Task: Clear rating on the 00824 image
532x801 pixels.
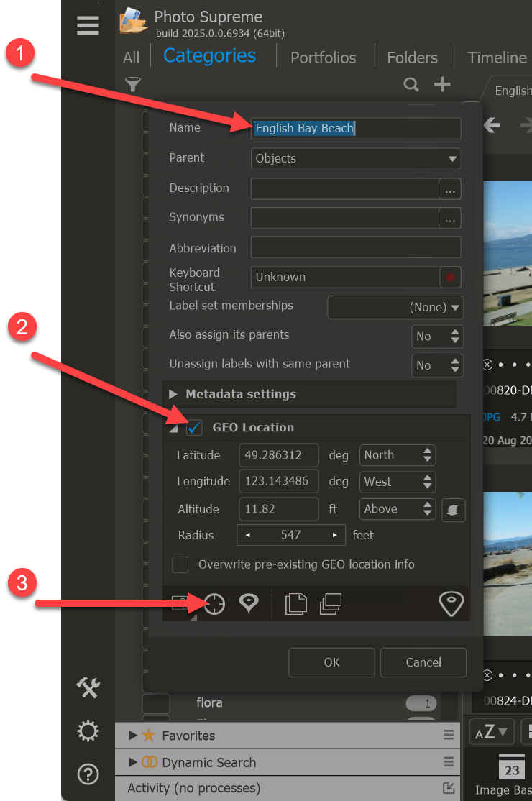Action: point(487,675)
